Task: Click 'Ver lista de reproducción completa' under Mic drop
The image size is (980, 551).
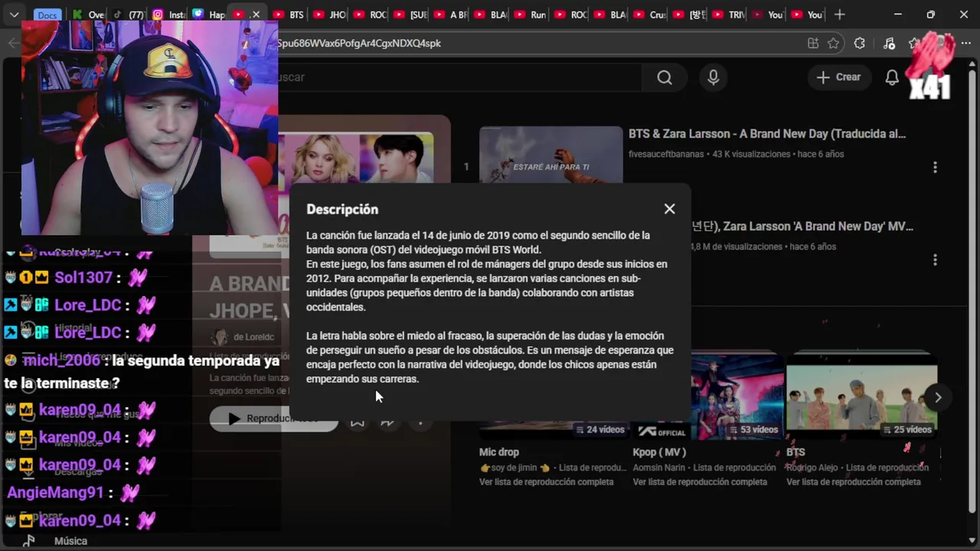Action: [546, 482]
